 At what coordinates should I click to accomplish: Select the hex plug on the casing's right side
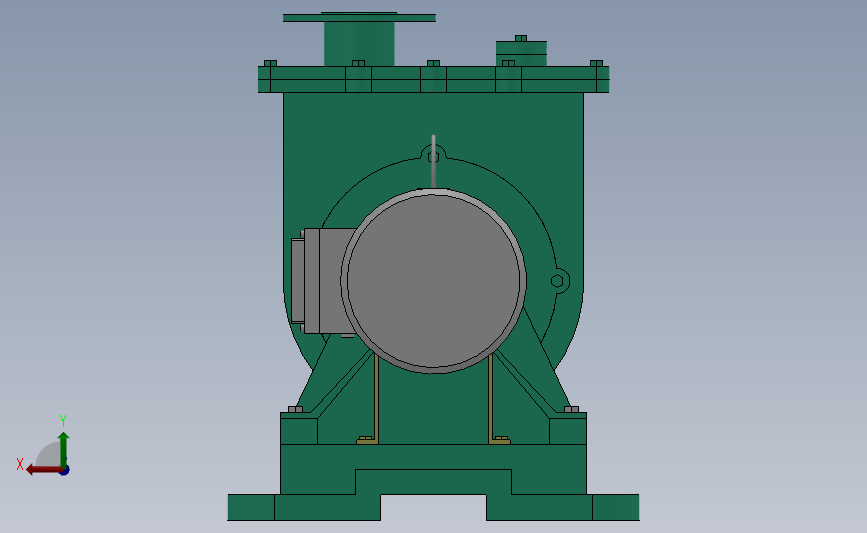(557, 281)
